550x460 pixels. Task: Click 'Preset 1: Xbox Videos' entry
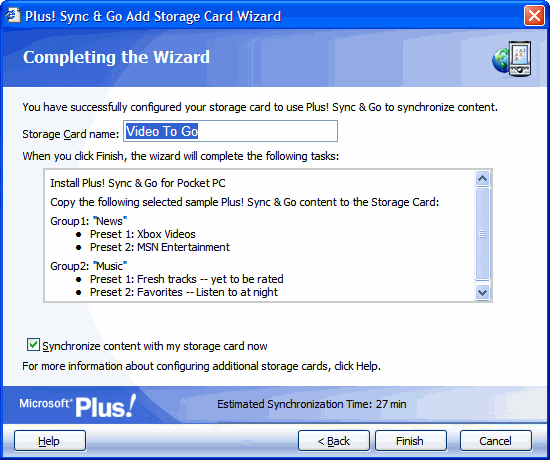(x=143, y=234)
